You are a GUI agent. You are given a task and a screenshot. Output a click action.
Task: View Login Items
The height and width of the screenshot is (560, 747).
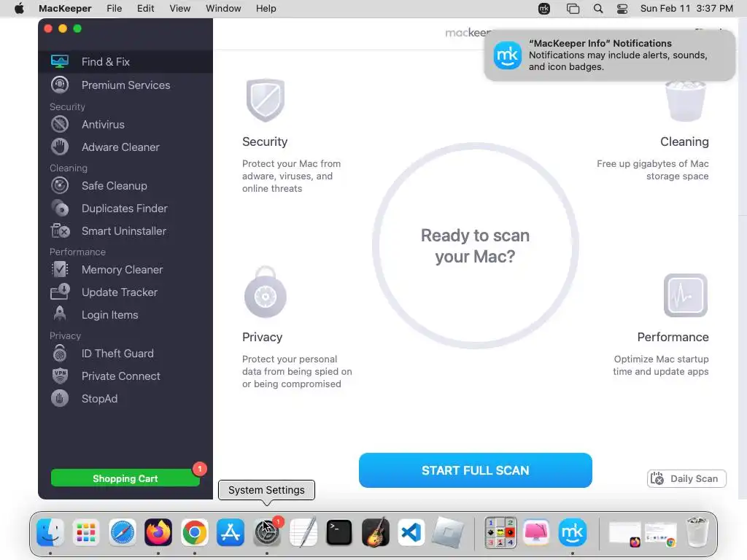click(x=125, y=315)
